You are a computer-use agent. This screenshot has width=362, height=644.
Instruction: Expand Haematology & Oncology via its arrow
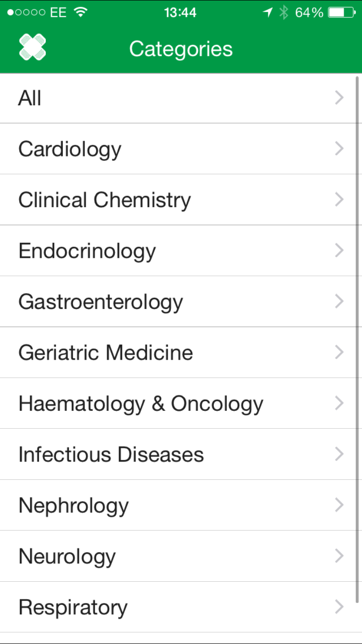pyautogui.click(x=339, y=404)
